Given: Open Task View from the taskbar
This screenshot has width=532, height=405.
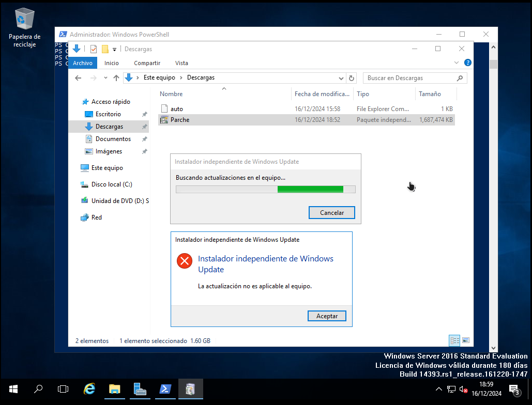Looking at the screenshot, I should pyautogui.click(x=63, y=389).
